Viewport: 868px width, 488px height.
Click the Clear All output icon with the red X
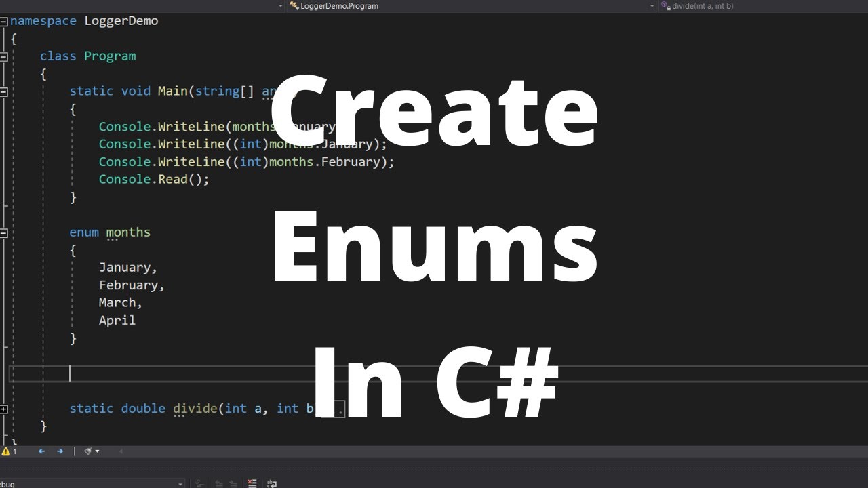pos(252,483)
